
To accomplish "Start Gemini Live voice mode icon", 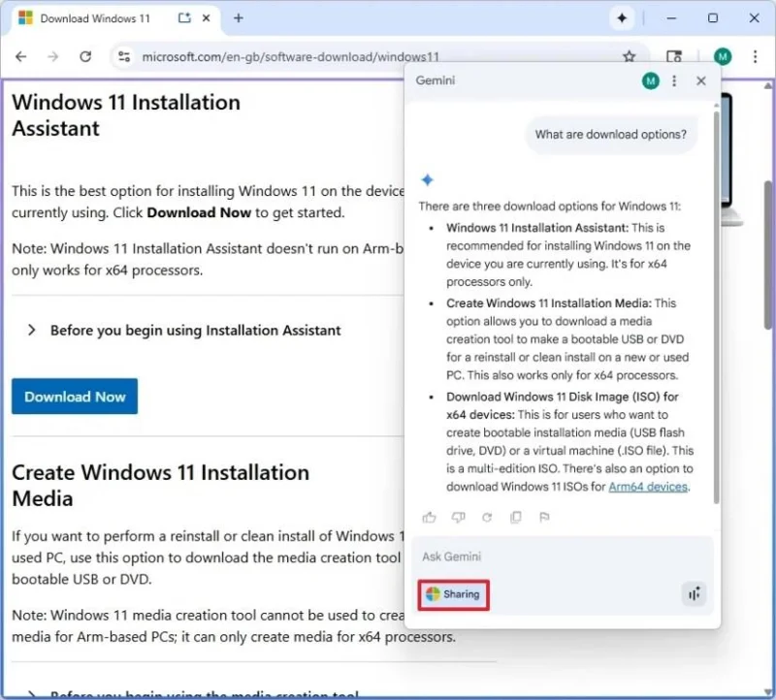I will pos(694,593).
